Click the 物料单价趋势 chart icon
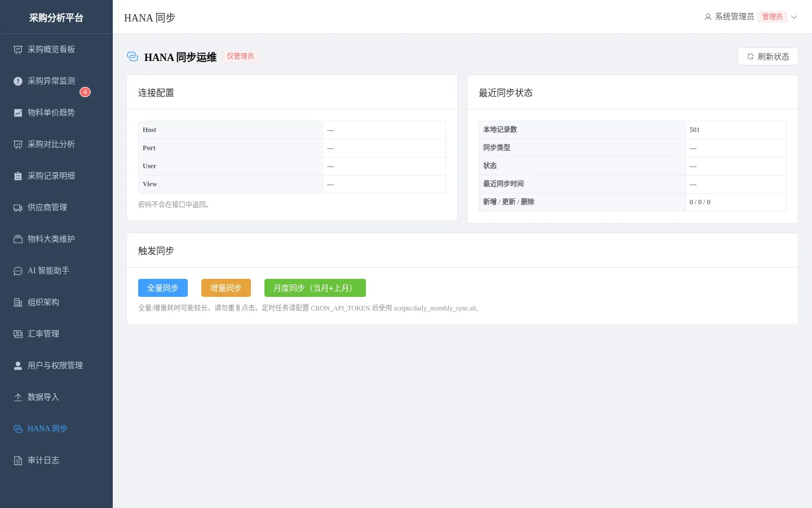 click(18, 113)
